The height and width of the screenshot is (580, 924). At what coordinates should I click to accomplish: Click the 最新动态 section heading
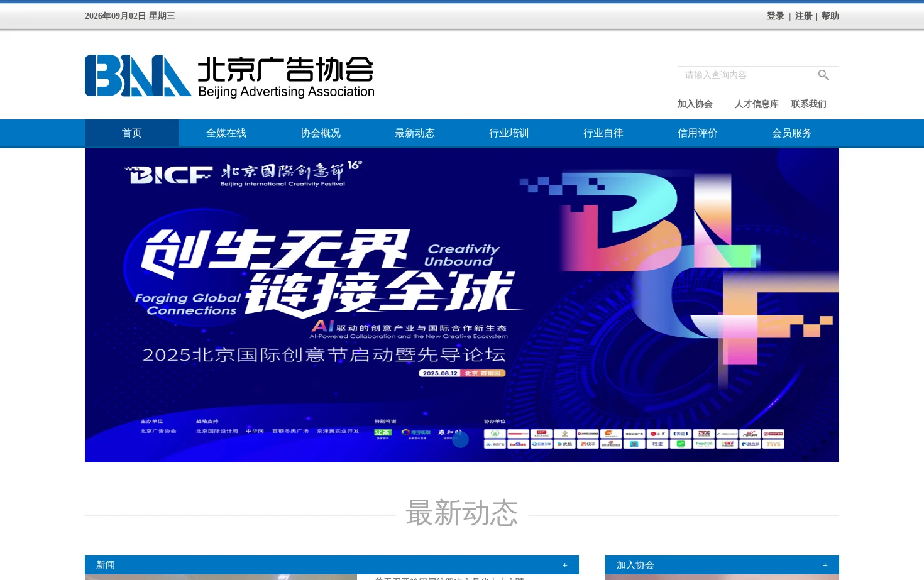(x=462, y=513)
